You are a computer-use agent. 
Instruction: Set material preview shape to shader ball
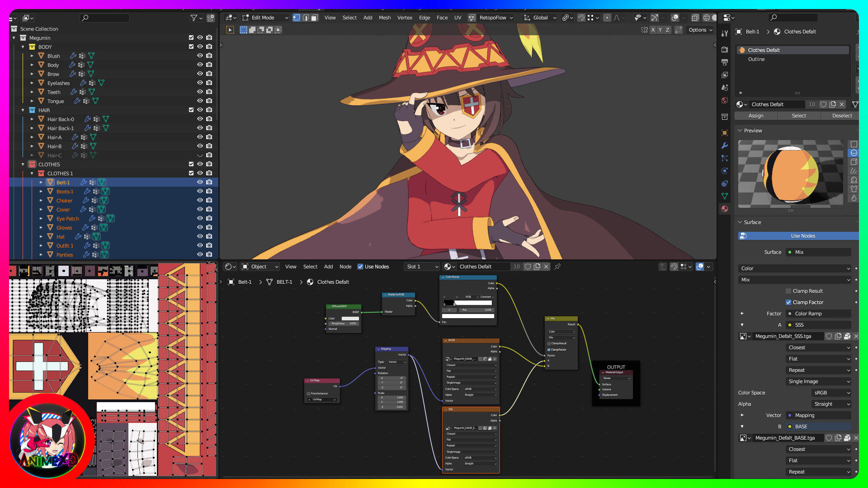tap(854, 180)
